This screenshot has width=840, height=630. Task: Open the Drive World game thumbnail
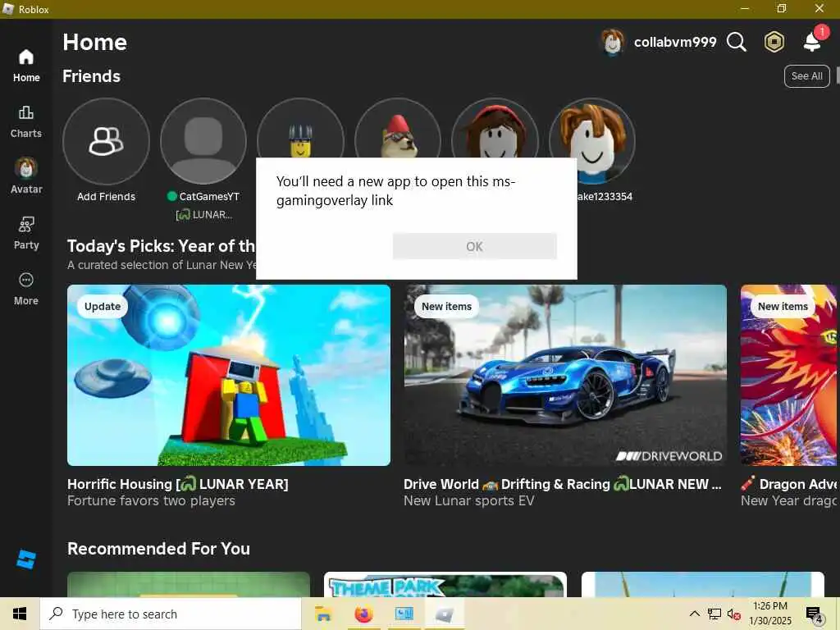[565, 375]
